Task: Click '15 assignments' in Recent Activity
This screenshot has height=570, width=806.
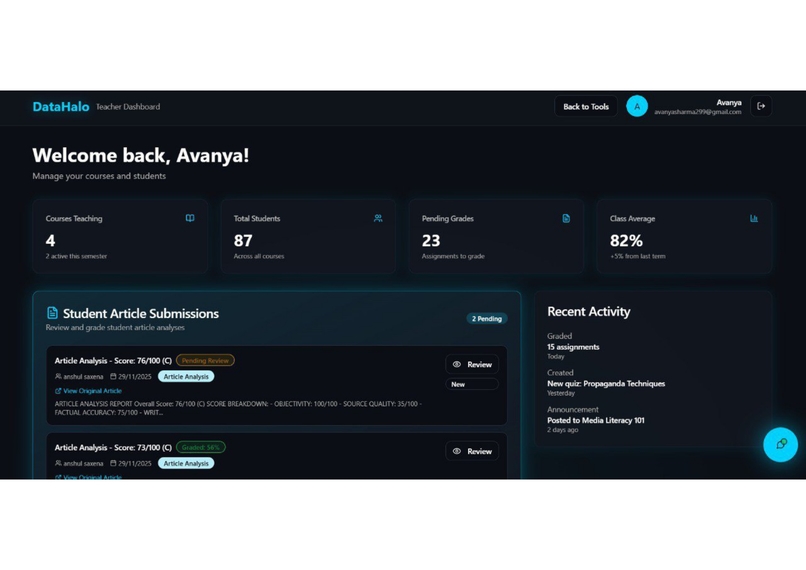Action: tap(573, 347)
